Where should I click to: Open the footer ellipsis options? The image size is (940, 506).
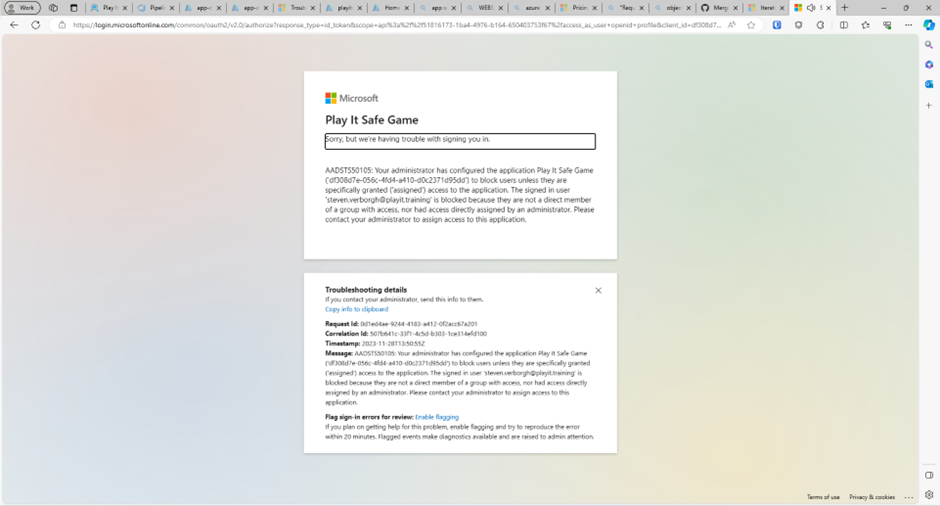(908, 497)
